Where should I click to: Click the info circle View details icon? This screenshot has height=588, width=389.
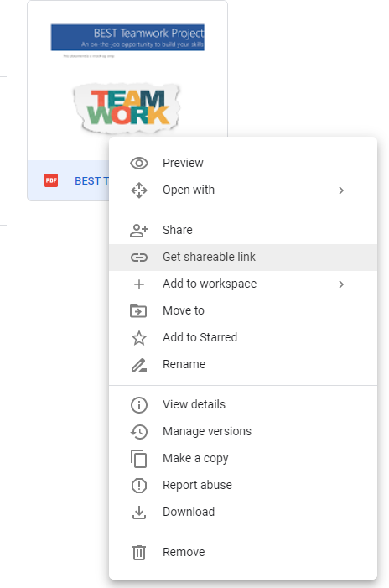[139, 405]
